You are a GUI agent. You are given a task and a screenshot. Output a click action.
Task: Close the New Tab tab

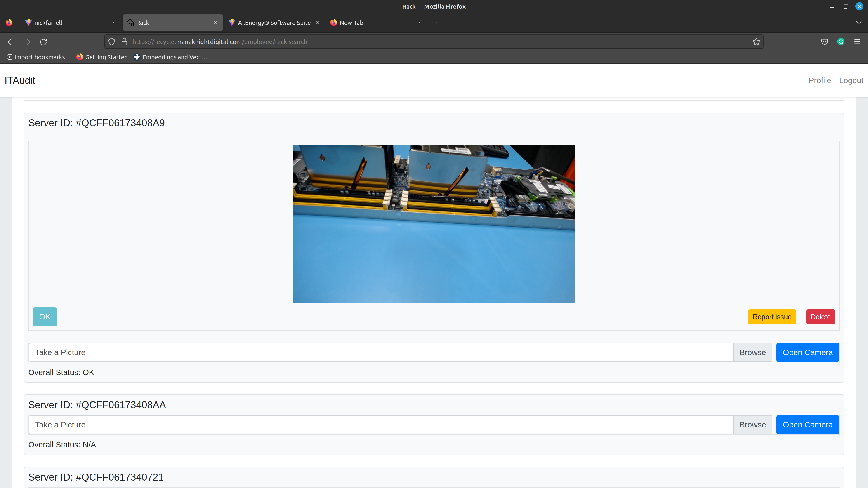pyautogui.click(x=419, y=23)
